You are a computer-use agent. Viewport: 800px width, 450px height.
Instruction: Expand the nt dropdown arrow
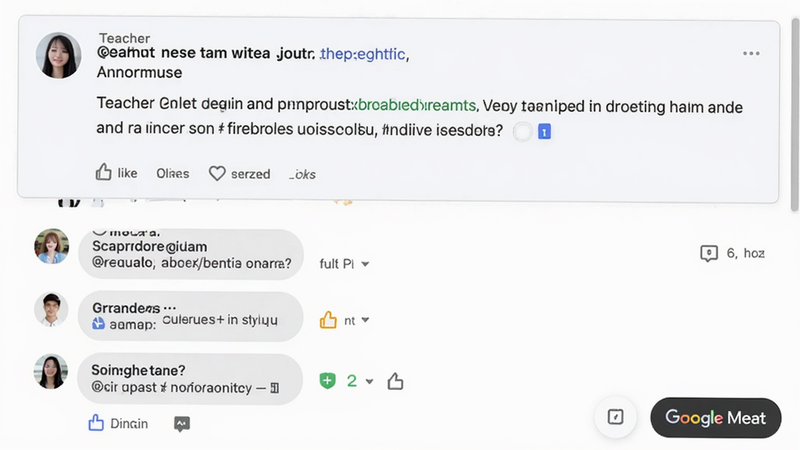[x=365, y=320]
